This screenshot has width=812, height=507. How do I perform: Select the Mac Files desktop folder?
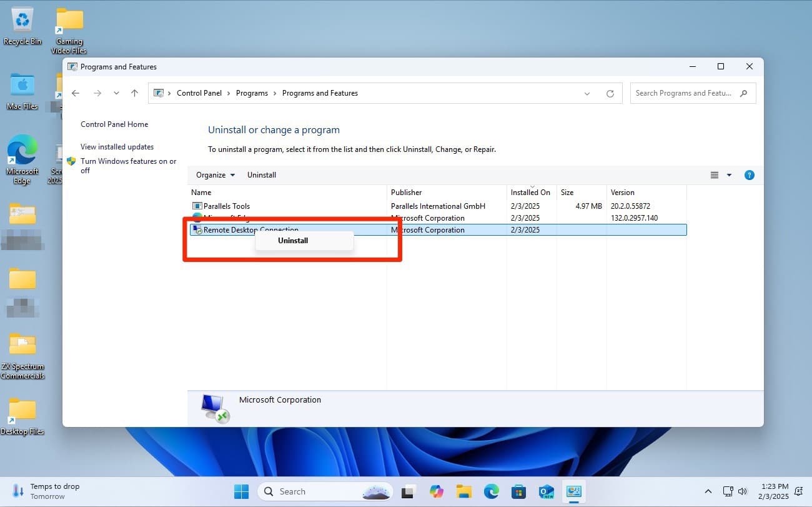click(22, 91)
